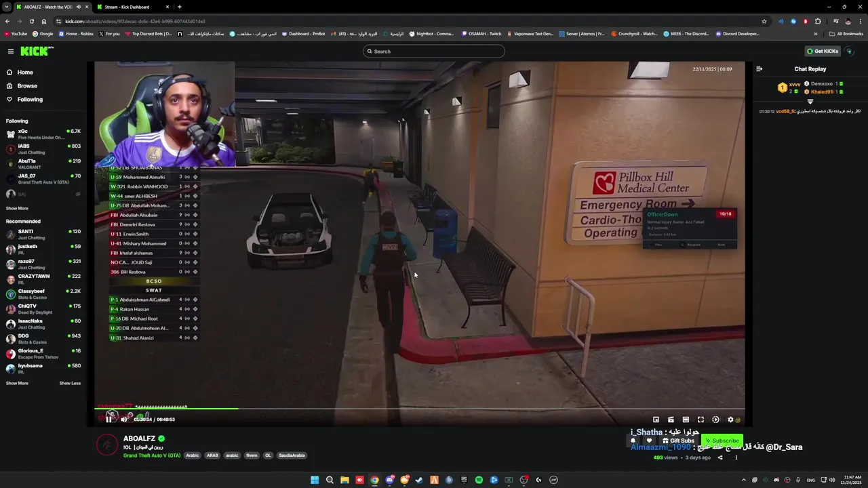This screenshot has height=488, width=868.
Task: Follow ABOALFZ with the heart icon
Action: click(x=649, y=441)
